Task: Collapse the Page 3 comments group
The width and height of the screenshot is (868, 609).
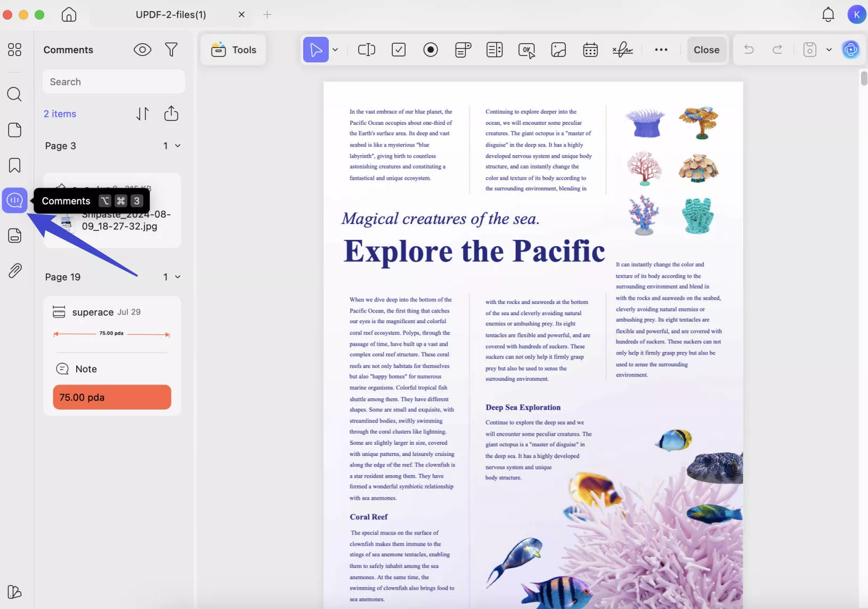Action: point(178,146)
